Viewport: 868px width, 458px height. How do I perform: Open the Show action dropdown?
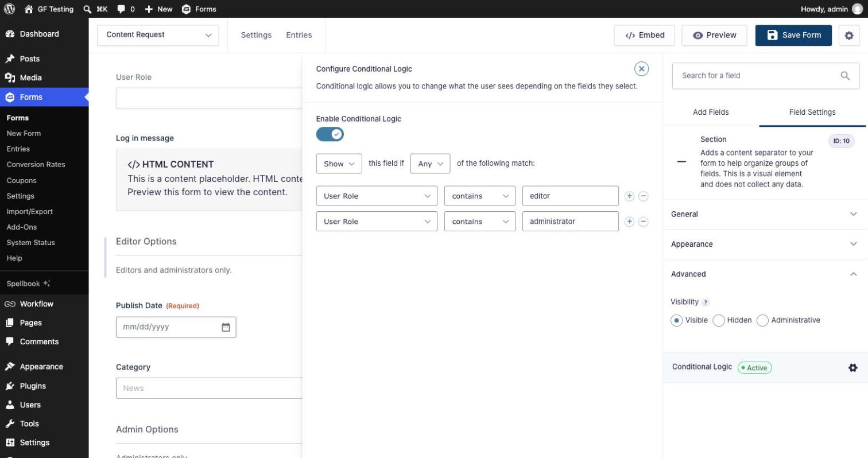(339, 164)
